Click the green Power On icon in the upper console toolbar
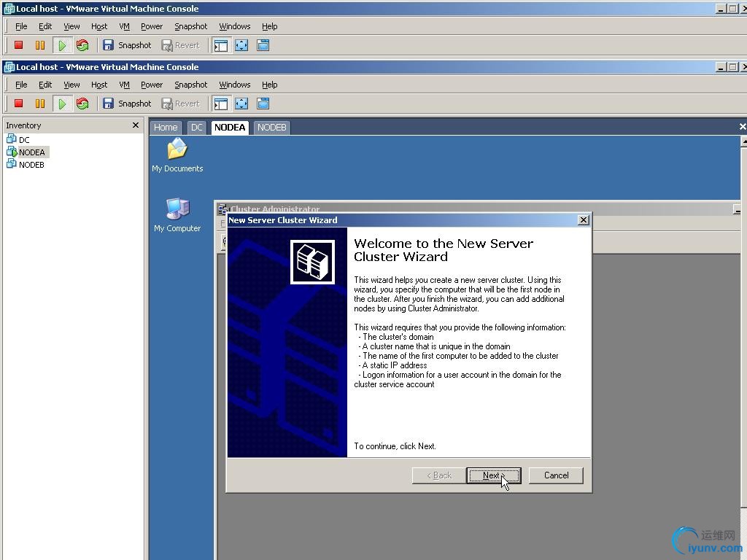 point(62,45)
